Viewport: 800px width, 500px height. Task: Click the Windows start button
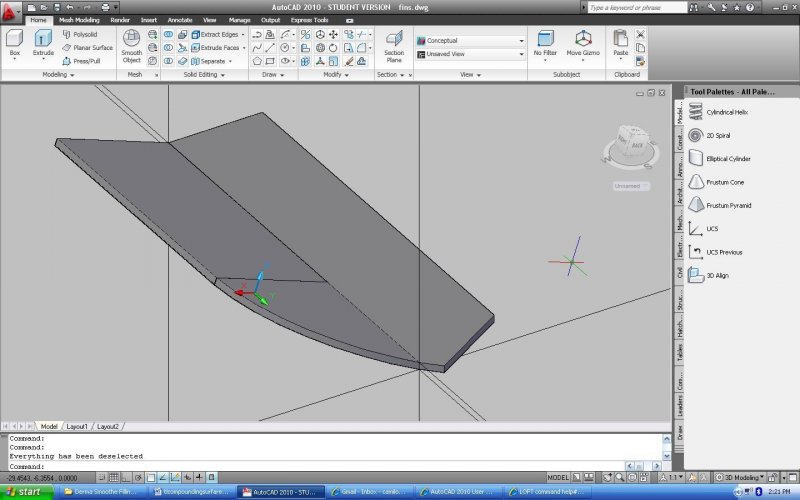[x=23, y=492]
